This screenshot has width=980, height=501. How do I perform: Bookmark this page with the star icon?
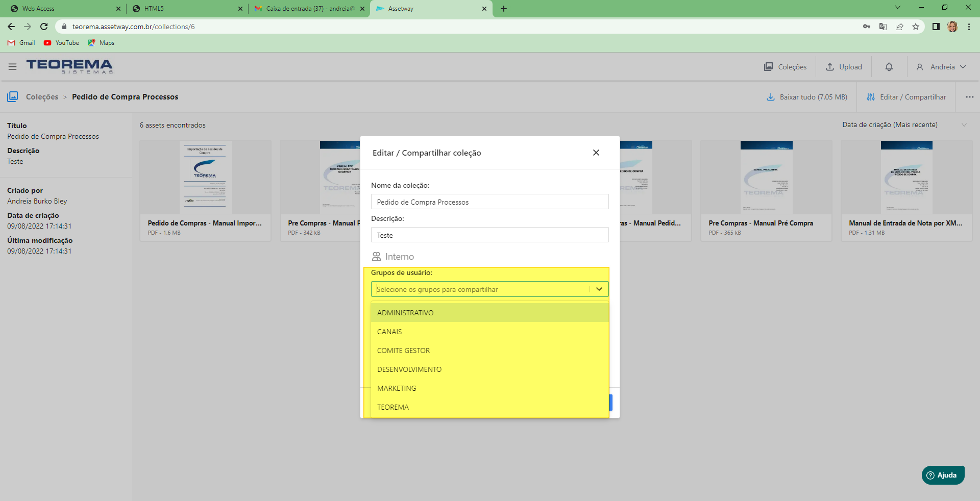[916, 27]
